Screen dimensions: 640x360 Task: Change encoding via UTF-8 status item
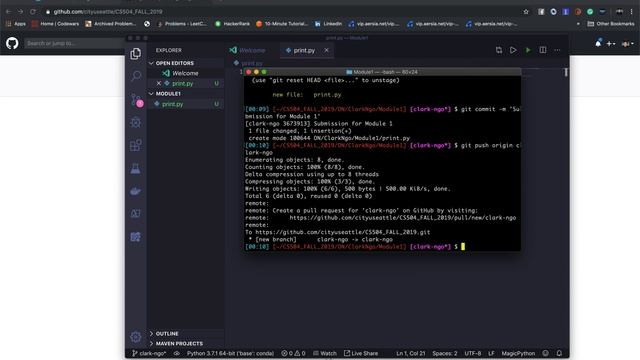pyautogui.click(x=473, y=353)
